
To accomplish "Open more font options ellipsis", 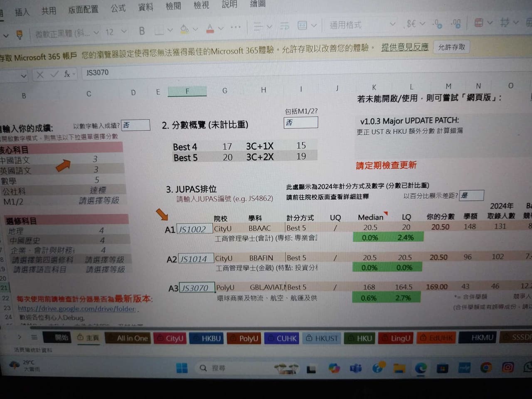I will tap(236, 27).
